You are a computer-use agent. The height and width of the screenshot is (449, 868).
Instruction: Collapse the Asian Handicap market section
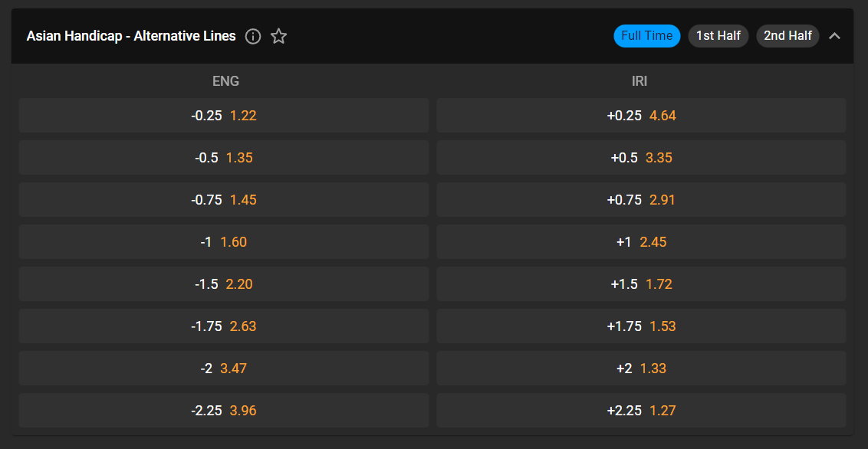pos(834,36)
